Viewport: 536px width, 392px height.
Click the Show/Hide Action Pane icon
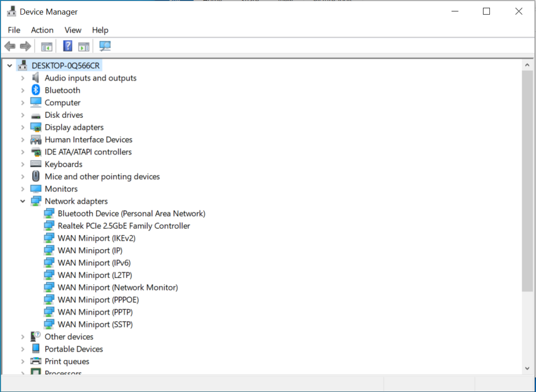[x=84, y=46]
